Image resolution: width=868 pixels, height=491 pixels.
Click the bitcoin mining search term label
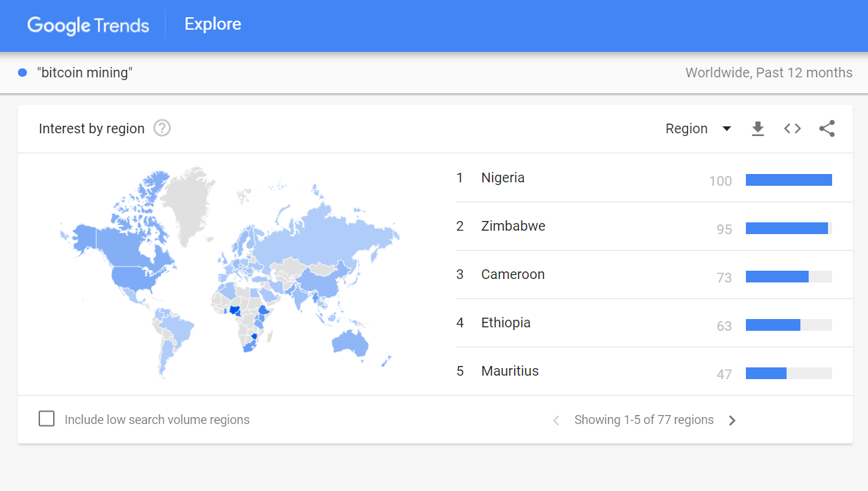click(85, 72)
